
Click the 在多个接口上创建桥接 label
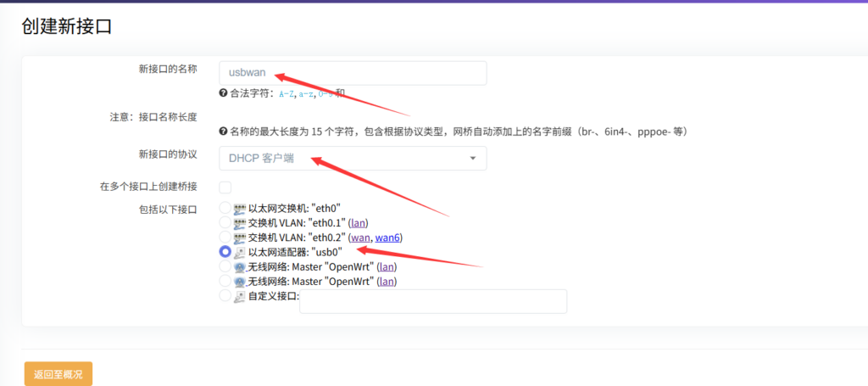pyautogui.click(x=148, y=187)
